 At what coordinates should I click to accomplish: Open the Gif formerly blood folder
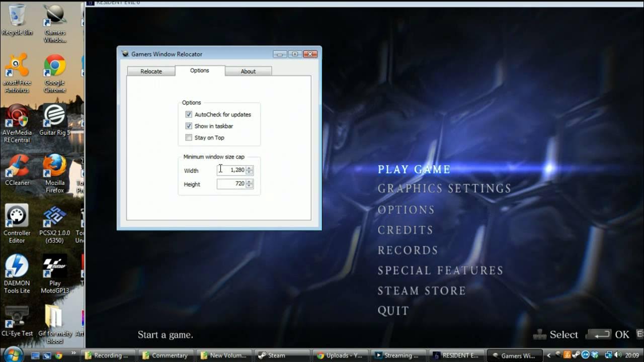pos(55,325)
